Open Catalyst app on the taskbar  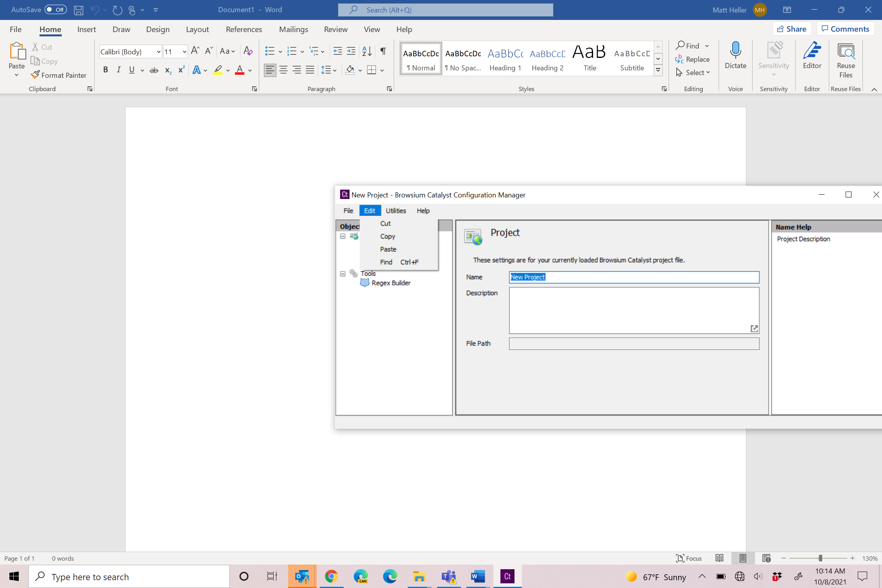pos(507,576)
